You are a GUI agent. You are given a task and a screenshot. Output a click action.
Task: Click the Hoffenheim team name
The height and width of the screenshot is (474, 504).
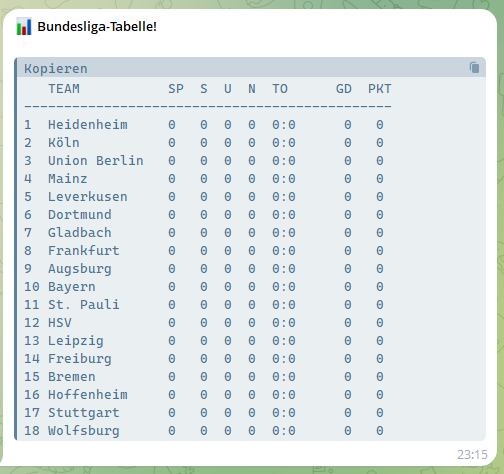(x=88, y=395)
